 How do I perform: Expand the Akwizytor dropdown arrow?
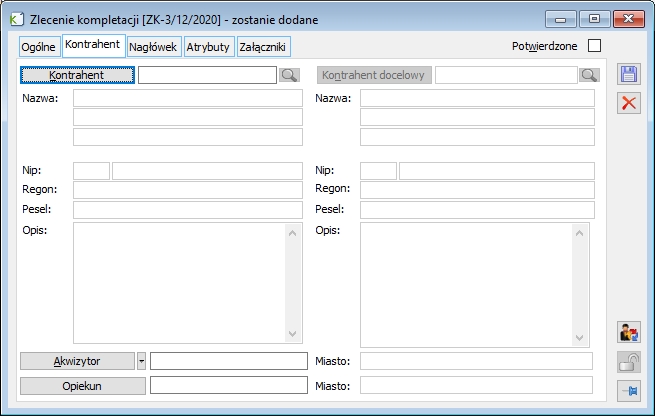[x=141, y=361]
